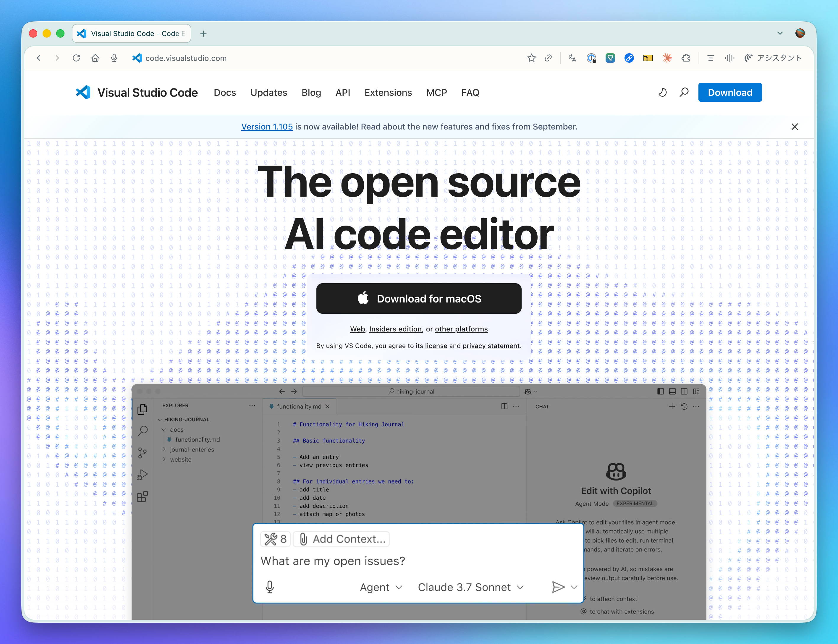This screenshot has width=838, height=644.
Task: Expand the tab list chevron
Action: (x=780, y=33)
